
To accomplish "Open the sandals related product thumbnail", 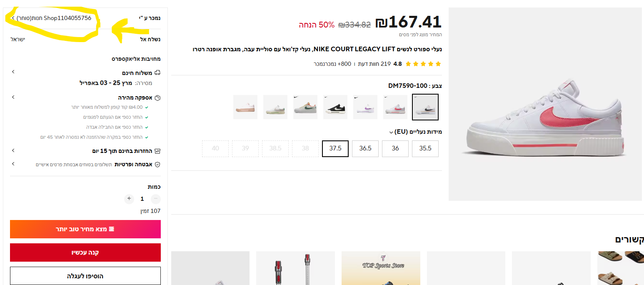I will click(621, 267).
